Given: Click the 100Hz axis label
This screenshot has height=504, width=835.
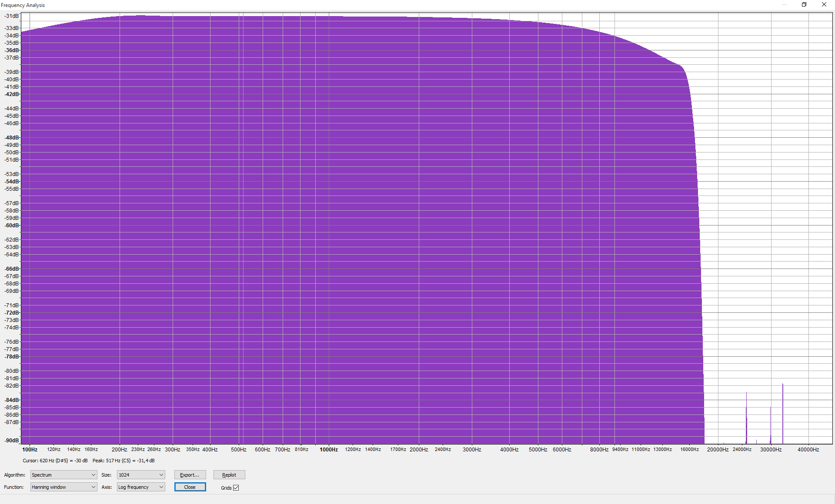Looking at the screenshot, I should tap(30, 450).
